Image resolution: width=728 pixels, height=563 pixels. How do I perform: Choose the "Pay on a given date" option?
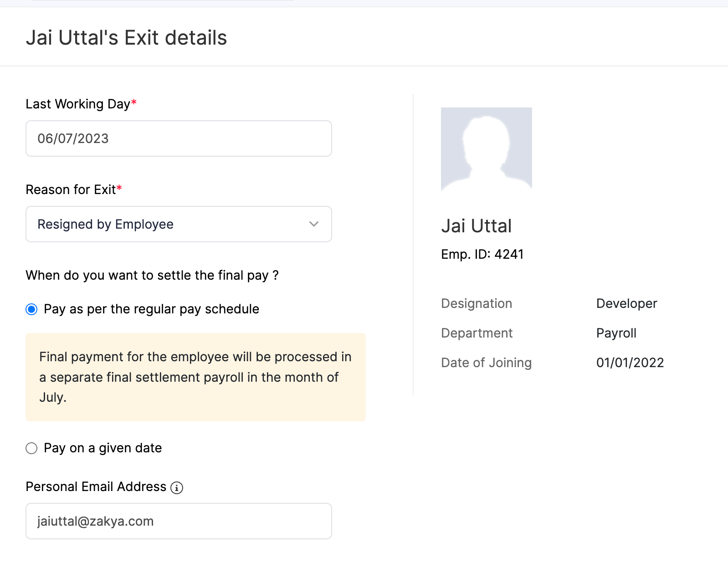tap(31, 448)
